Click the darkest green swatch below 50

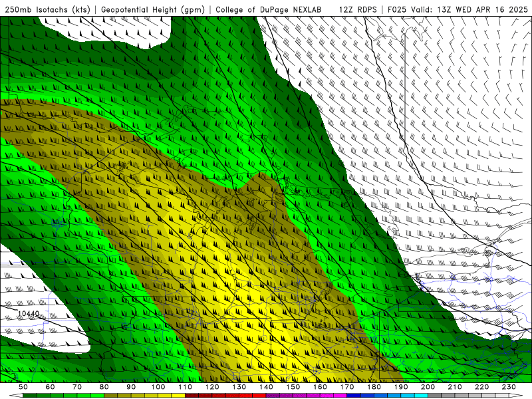pos(29,395)
